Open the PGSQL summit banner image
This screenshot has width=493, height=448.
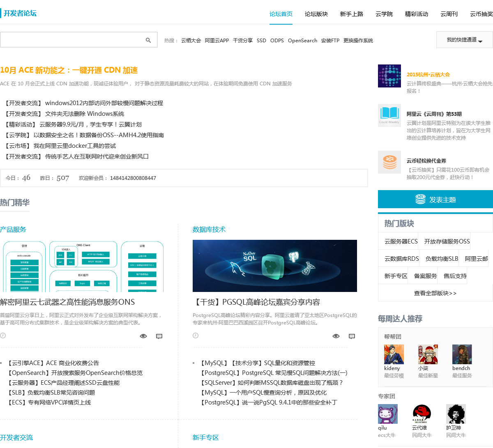(x=275, y=266)
